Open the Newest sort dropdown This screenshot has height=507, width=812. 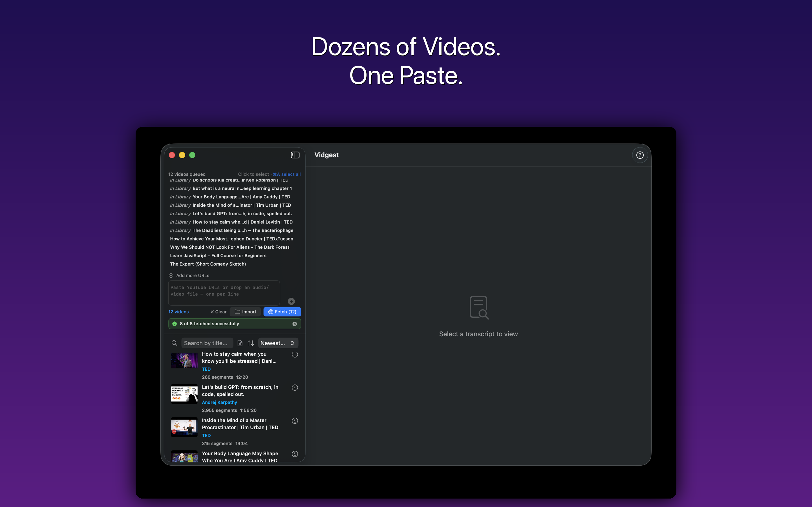tap(278, 343)
